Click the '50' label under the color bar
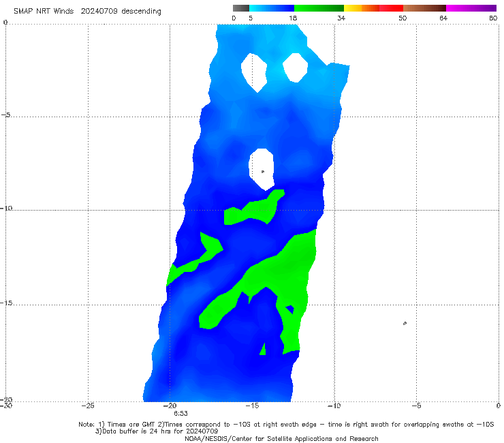 click(x=403, y=18)
